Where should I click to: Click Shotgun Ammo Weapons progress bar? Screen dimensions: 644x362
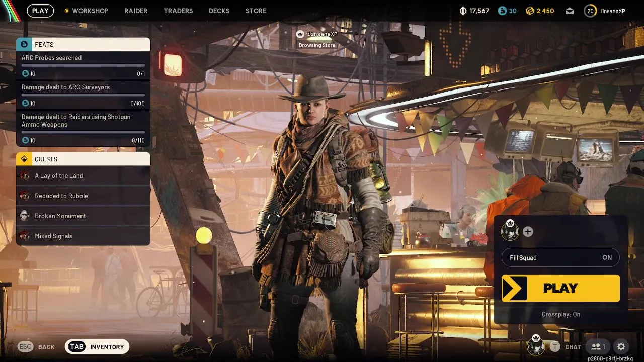(83, 132)
